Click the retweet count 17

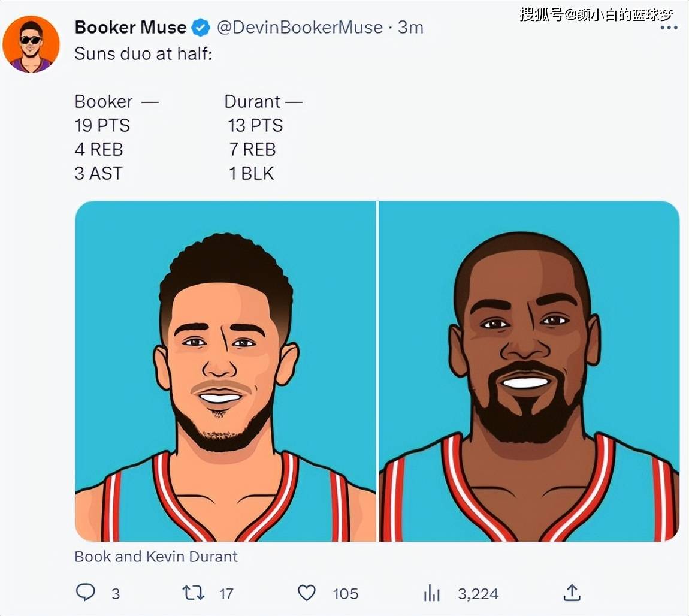(226, 594)
